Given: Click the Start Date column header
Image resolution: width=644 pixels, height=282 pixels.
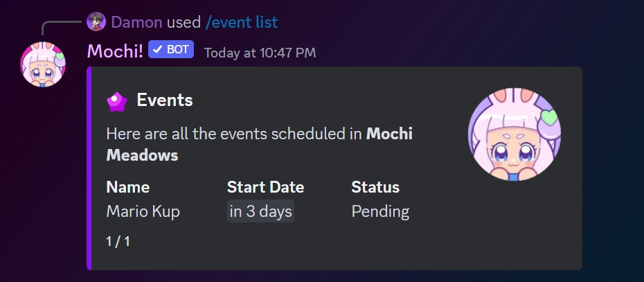Looking at the screenshot, I should [265, 187].
